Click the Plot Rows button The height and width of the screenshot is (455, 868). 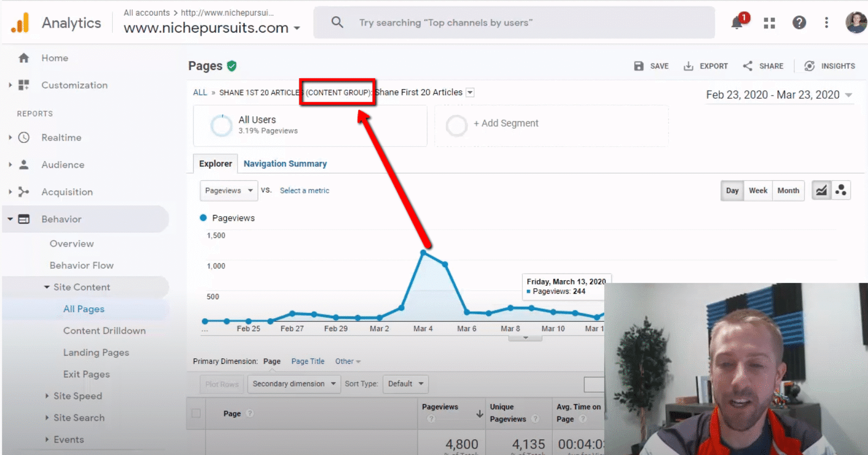(x=222, y=384)
